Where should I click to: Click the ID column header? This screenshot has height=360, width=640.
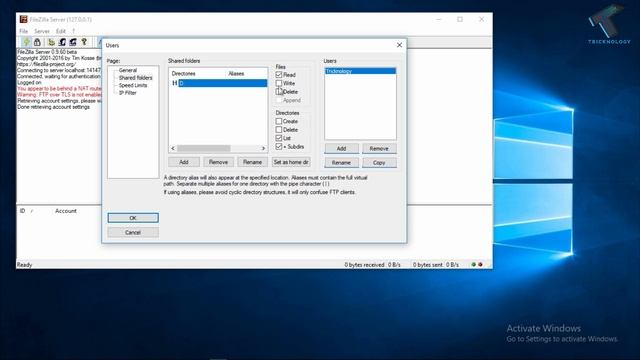click(22, 211)
